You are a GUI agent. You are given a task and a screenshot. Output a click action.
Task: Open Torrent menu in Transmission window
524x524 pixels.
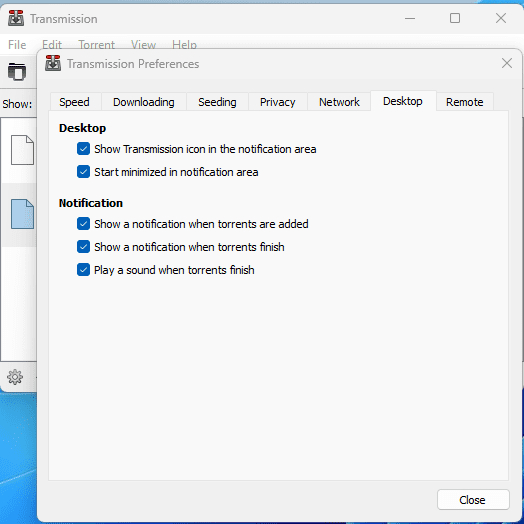96,44
